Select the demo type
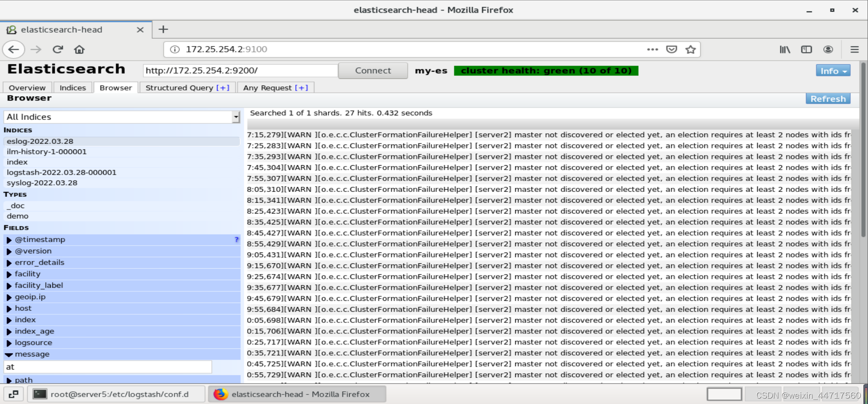This screenshot has height=404, width=868. 122,216
